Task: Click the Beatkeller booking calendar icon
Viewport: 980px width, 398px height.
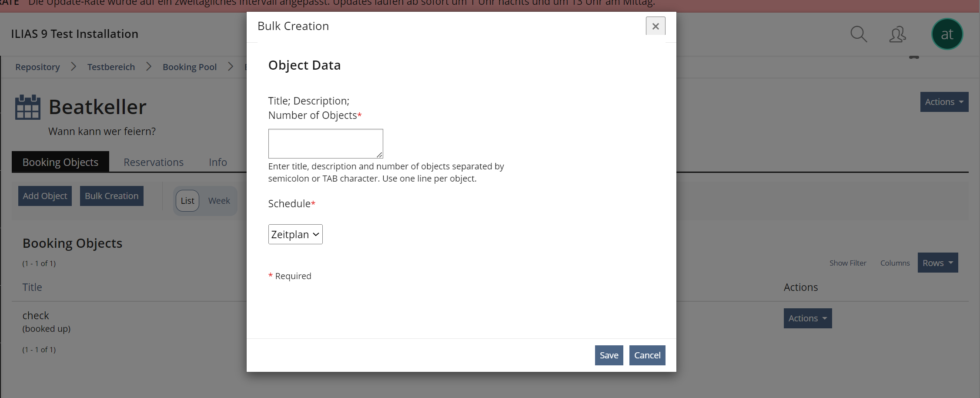Action: (28, 107)
